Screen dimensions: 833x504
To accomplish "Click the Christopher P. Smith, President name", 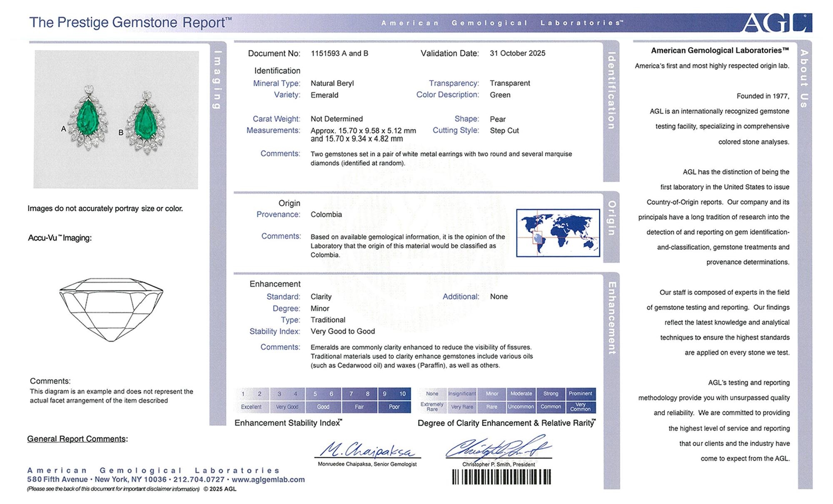I will [499, 464].
